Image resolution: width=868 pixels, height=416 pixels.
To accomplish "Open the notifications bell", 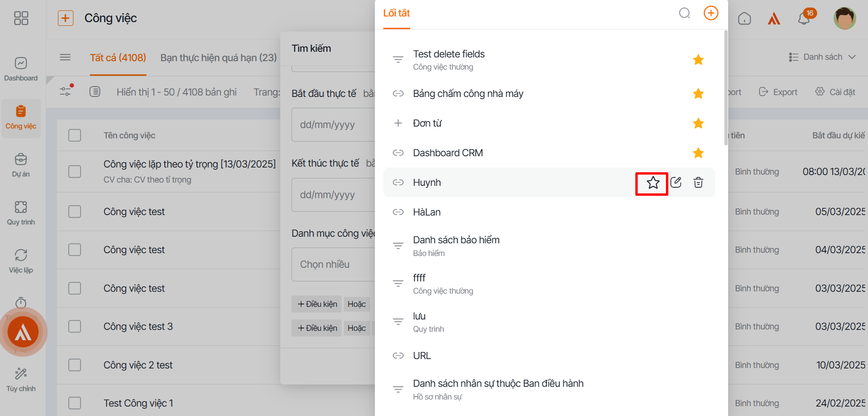I will pos(804,19).
